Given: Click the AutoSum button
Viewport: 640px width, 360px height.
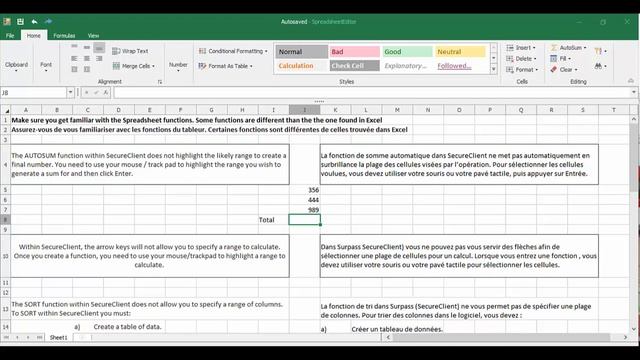Looking at the screenshot, I should click(x=568, y=48).
